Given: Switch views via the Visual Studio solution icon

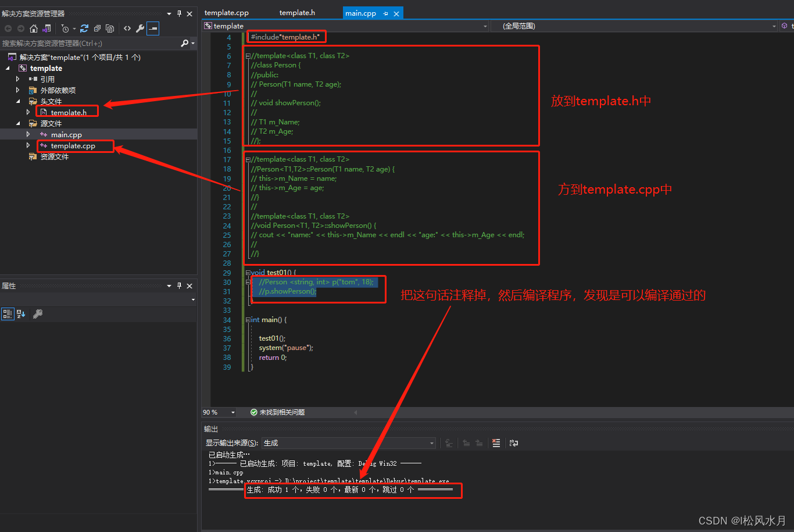Looking at the screenshot, I should coord(47,28).
